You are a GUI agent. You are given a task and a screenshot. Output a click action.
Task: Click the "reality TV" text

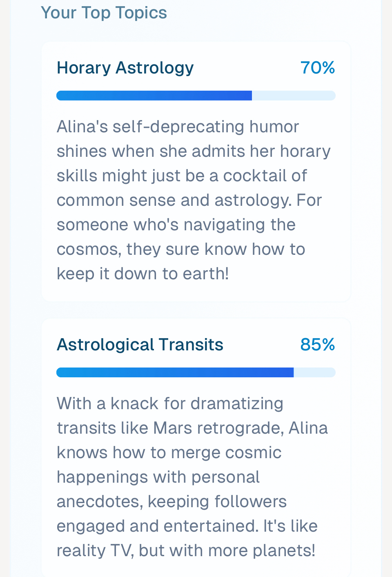click(95, 550)
